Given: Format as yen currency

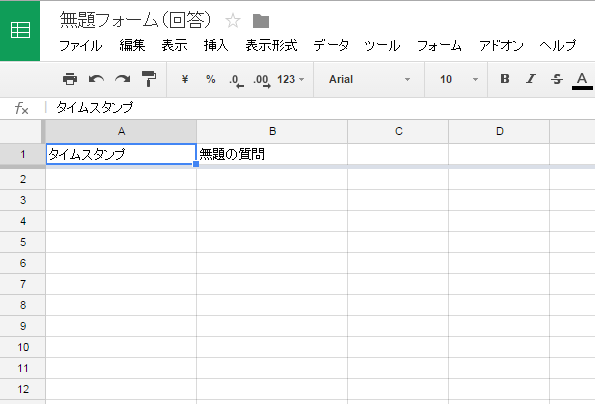Looking at the screenshot, I should click(x=185, y=79).
